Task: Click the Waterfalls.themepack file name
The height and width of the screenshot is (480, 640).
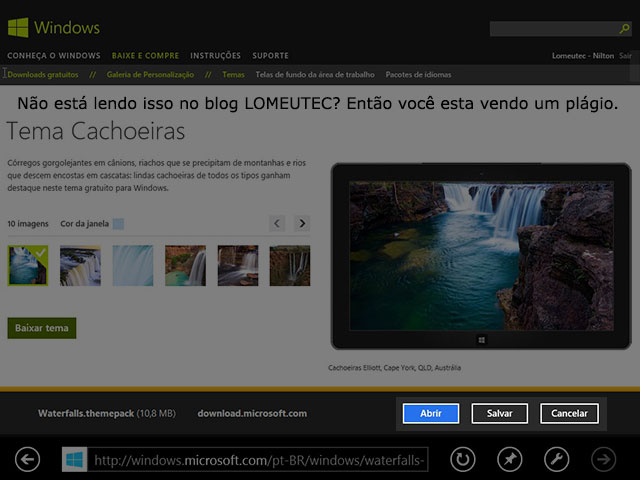Action: [x=86, y=413]
